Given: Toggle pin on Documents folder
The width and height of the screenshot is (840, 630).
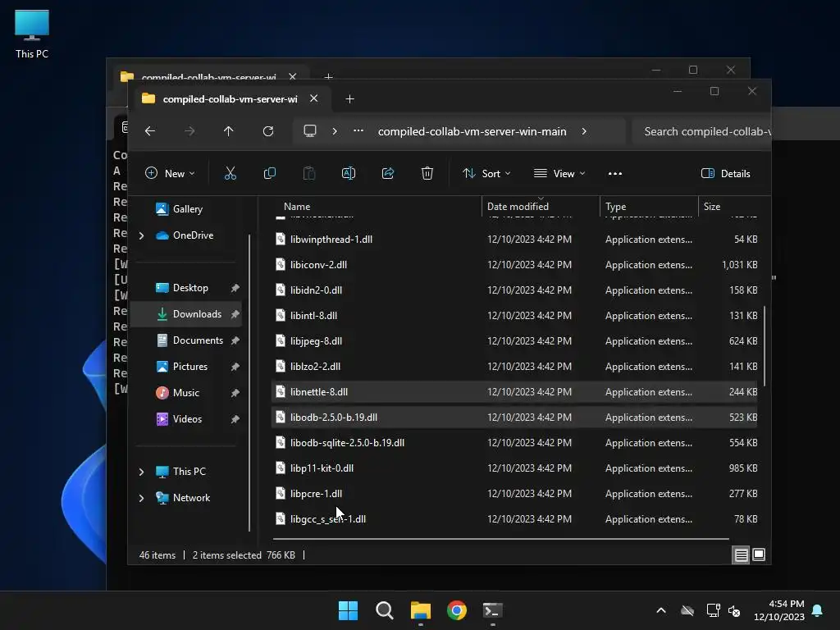Looking at the screenshot, I should point(235,340).
